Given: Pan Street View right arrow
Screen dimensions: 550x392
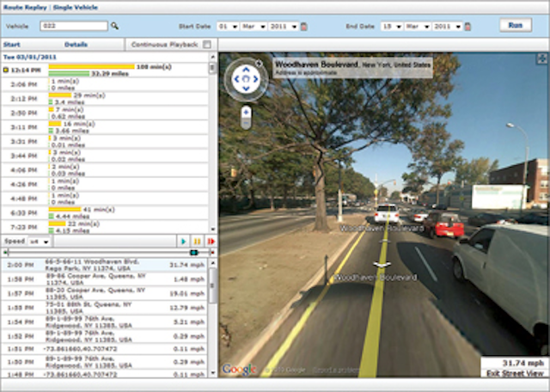Looking at the screenshot, I should tap(255, 79).
